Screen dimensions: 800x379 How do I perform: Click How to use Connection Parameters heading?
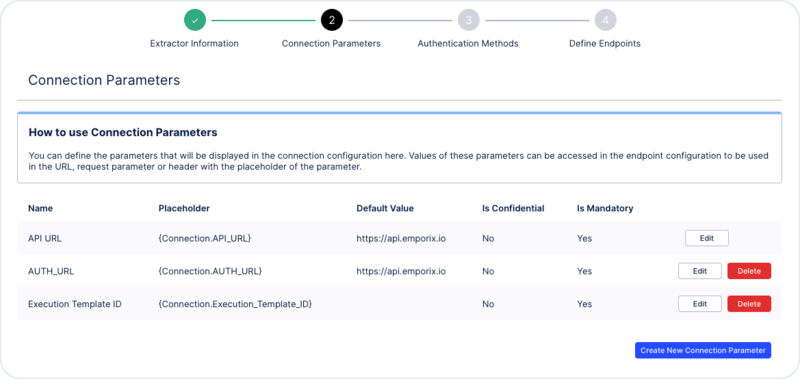point(123,133)
